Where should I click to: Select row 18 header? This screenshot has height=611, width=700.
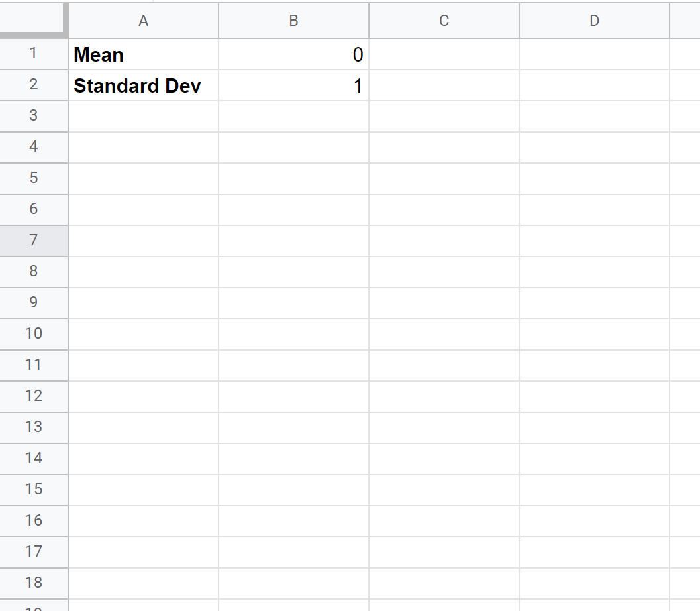[34, 583]
